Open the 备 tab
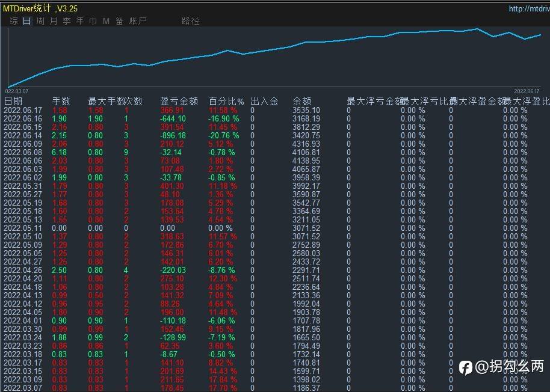 point(120,21)
